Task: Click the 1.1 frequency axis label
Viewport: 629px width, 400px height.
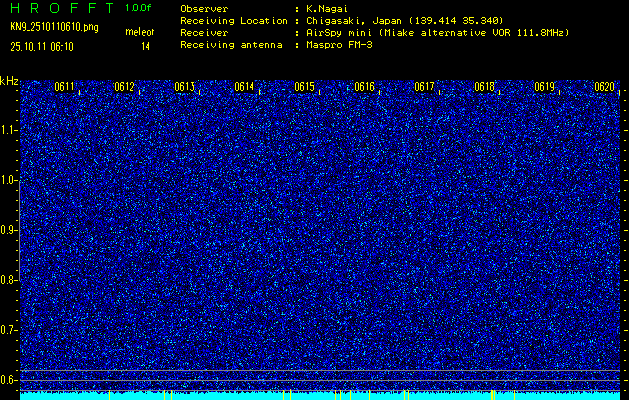Action: click(9, 130)
